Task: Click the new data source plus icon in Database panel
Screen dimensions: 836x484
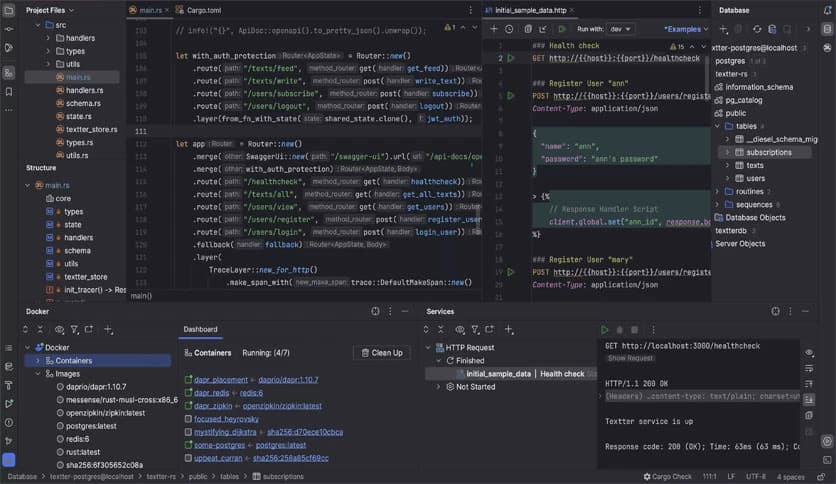Action: (723, 29)
